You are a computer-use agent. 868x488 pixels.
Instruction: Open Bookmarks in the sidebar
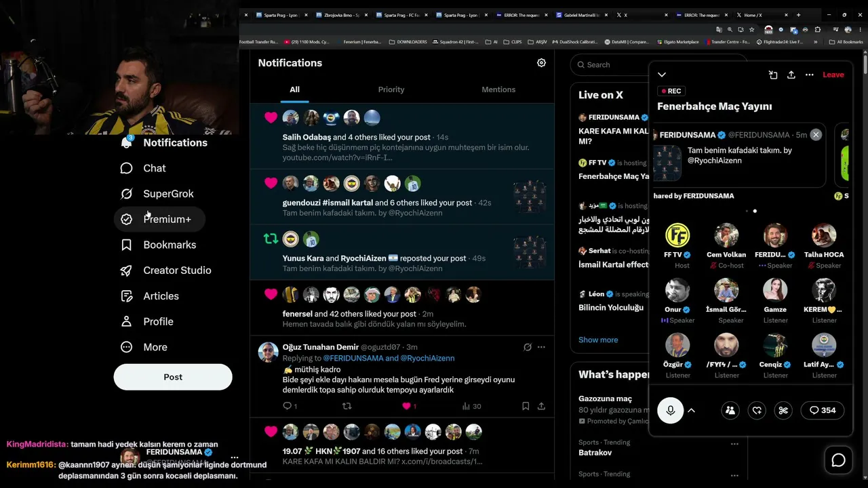click(x=159, y=245)
